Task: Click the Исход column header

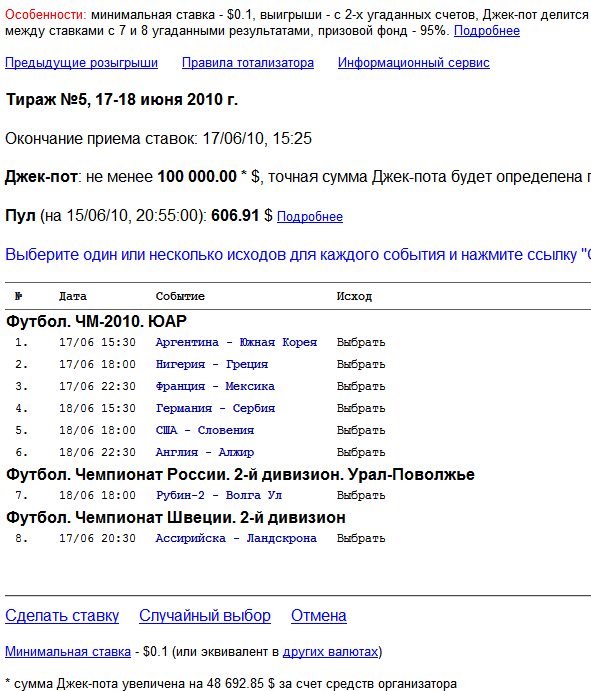Action: point(354,296)
